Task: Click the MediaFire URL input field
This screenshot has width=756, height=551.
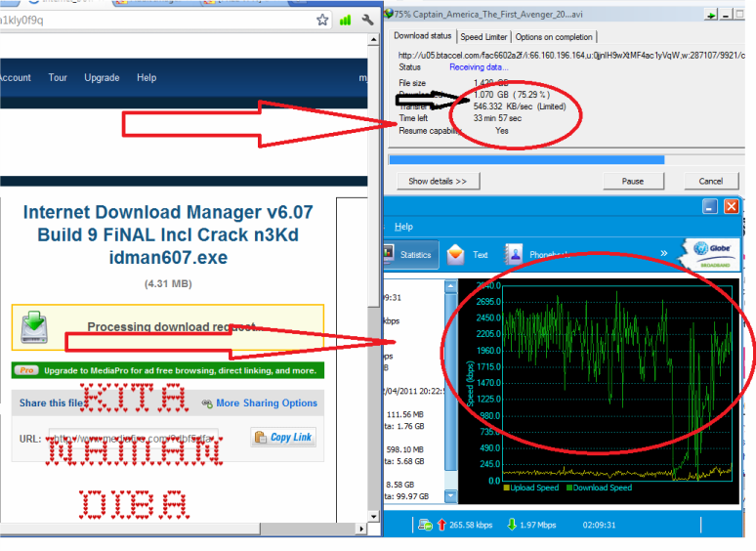Action: (x=134, y=439)
